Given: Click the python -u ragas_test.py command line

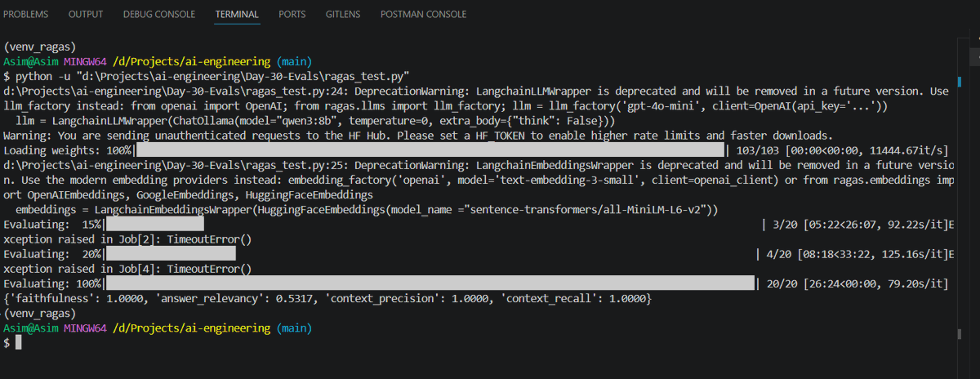Looking at the screenshot, I should (212, 77).
